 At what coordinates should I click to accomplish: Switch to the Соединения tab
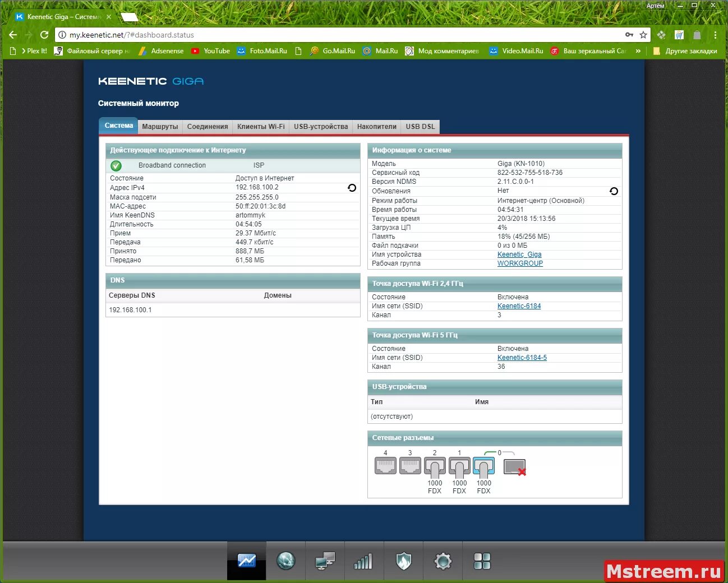point(208,127)
